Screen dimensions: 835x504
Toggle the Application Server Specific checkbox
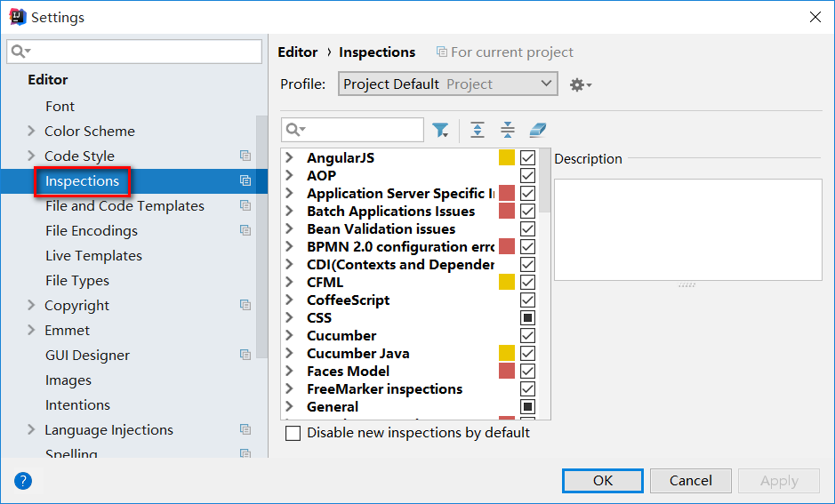pyautogui.click(x=527, y=193)
